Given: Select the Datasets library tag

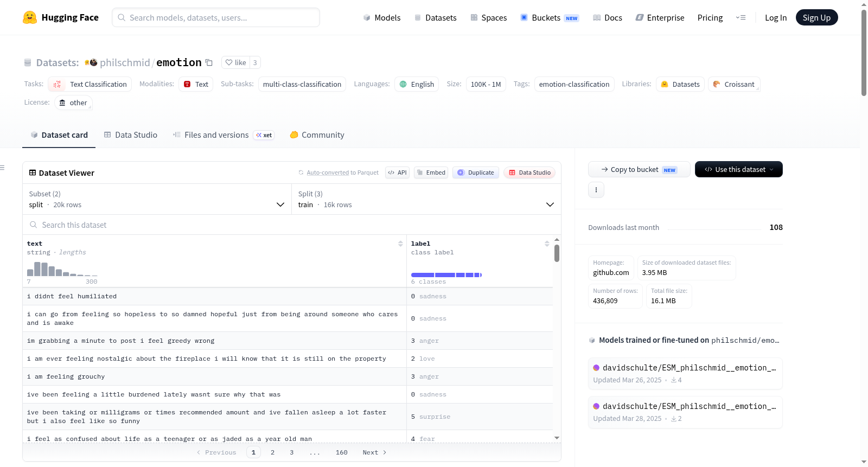Looking at the screenshot, I should coord(680,84).
